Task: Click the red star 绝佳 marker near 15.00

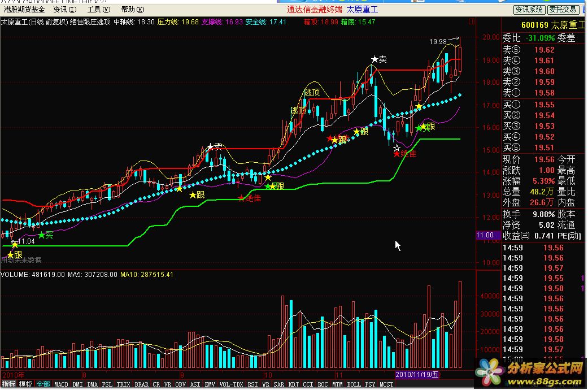Action: [405, 154]
